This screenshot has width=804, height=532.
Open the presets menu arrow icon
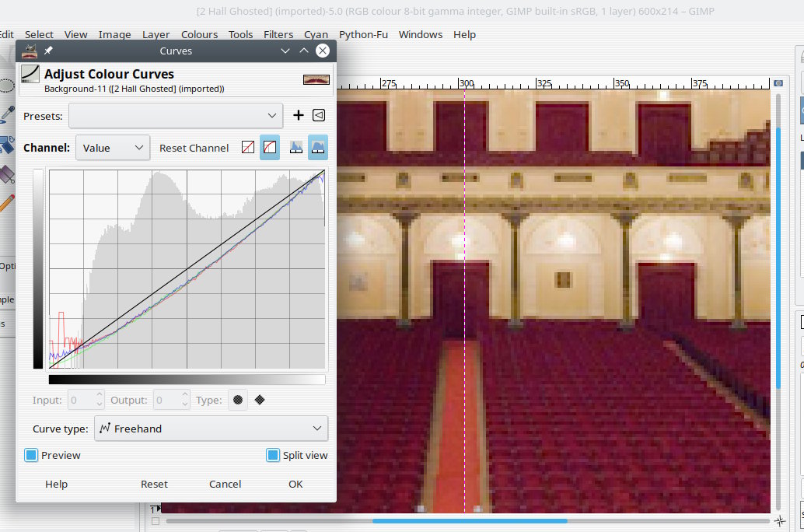[319, 115]
